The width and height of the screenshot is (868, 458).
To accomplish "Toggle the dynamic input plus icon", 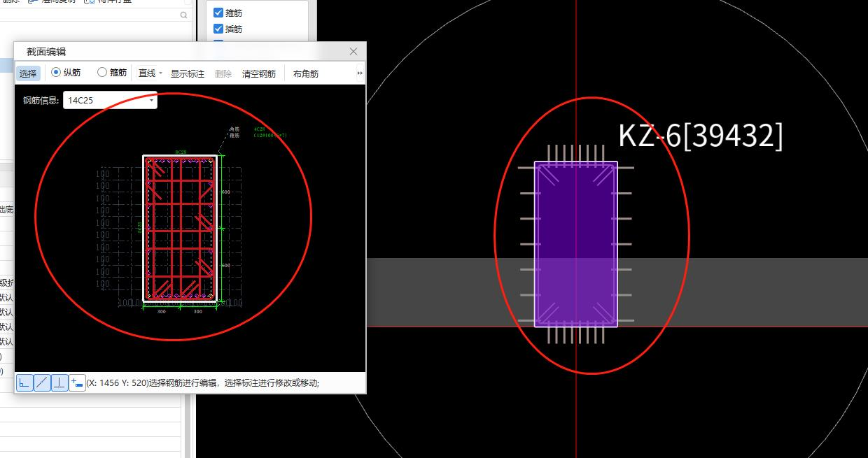I will [x=77, y=382].
